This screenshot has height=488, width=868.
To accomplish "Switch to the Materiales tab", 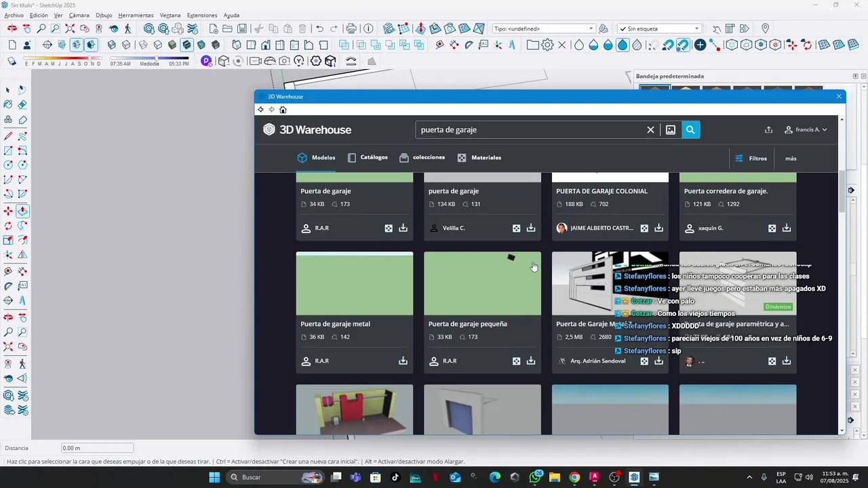I will click(x=479, y=157).
